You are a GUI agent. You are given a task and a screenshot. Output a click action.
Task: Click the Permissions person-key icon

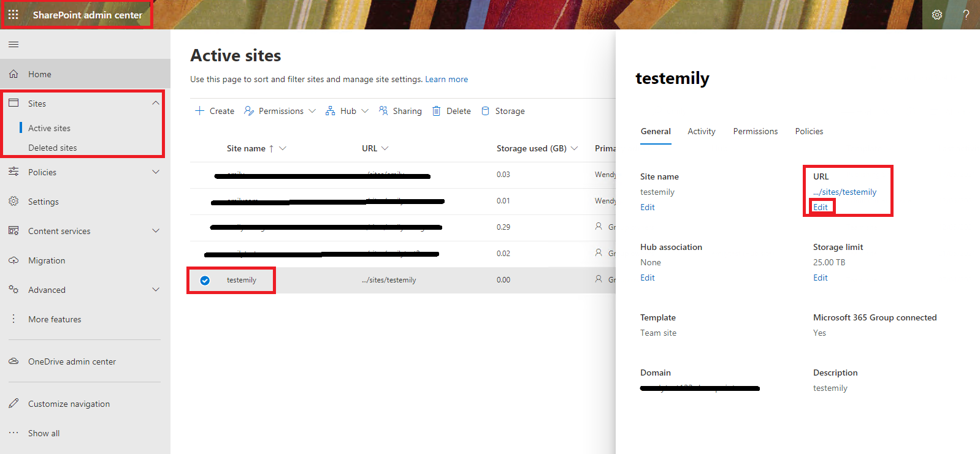(249, 111)
